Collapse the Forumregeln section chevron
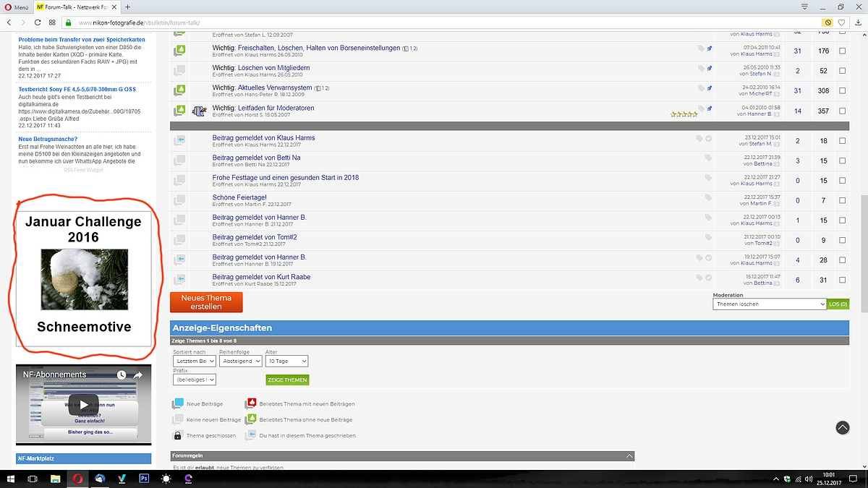Screen dimensions: 868x488 click(x=629, y=456)
